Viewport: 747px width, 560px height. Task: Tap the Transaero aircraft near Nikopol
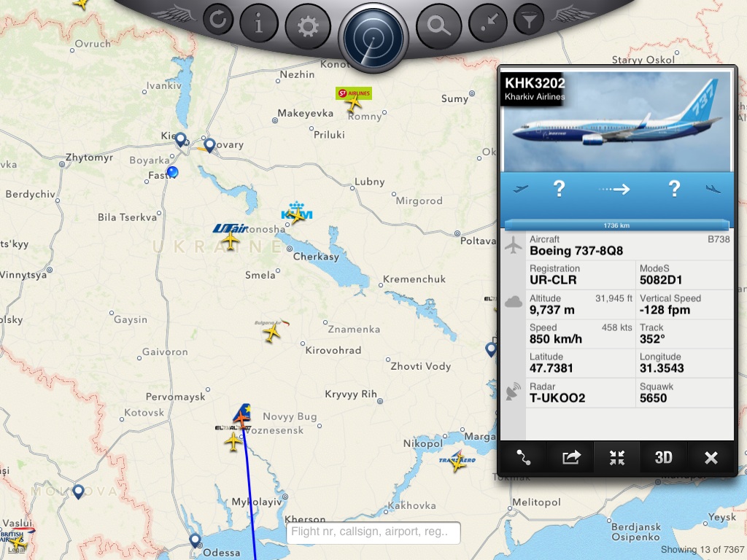tap(457, 461)
